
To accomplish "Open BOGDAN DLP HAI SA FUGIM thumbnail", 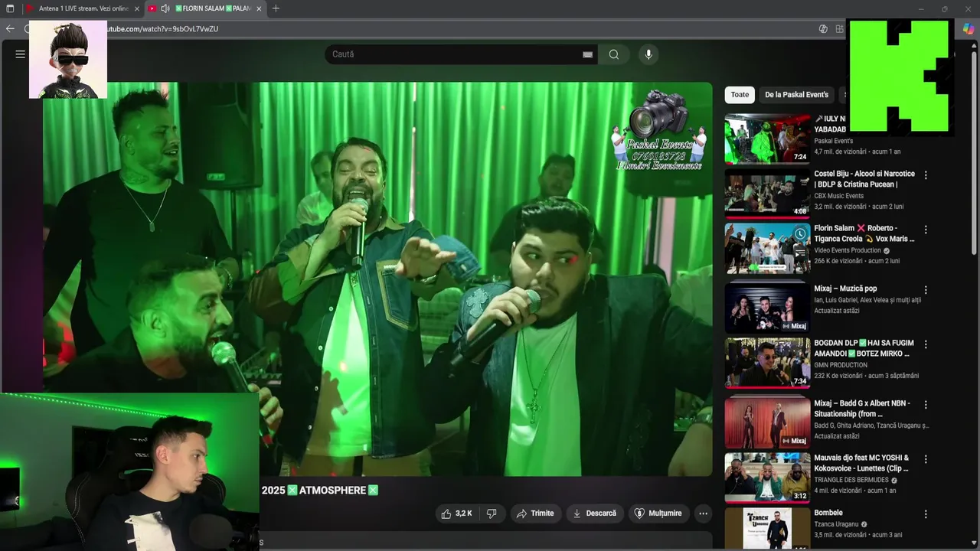I will pos(767,363).
